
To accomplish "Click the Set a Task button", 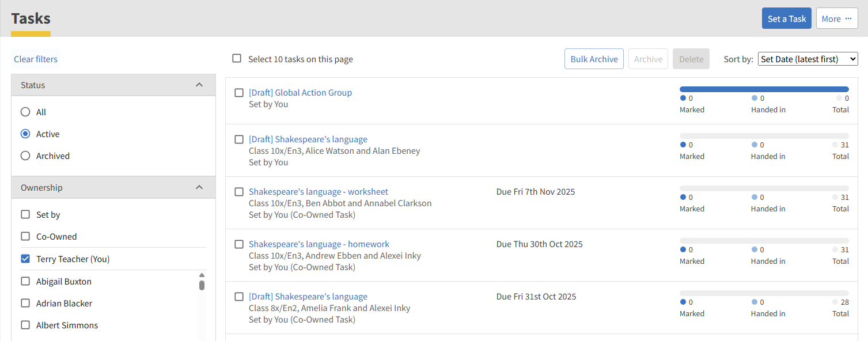I will (x=786, y=18).
